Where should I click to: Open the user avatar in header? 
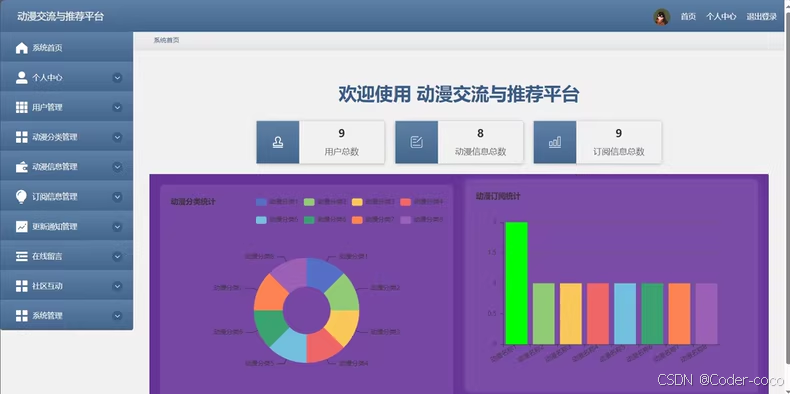[662, 17]
